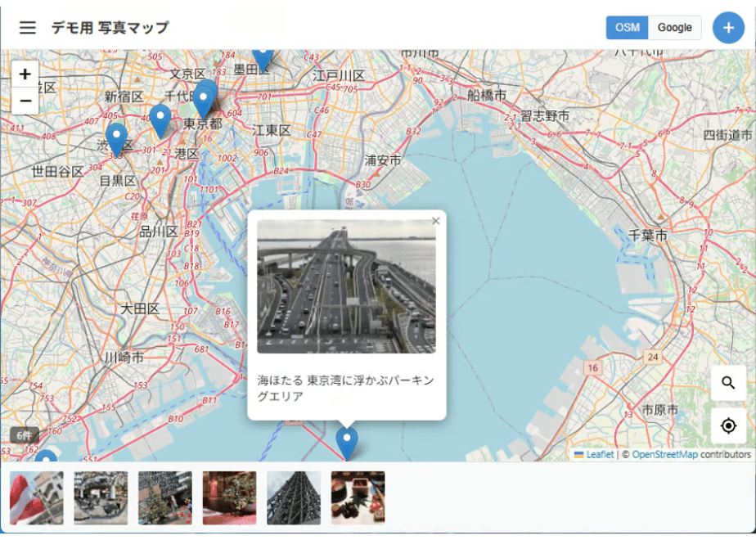
Task: Click the 江戸川区 map label
Action: tap(339, 76)
